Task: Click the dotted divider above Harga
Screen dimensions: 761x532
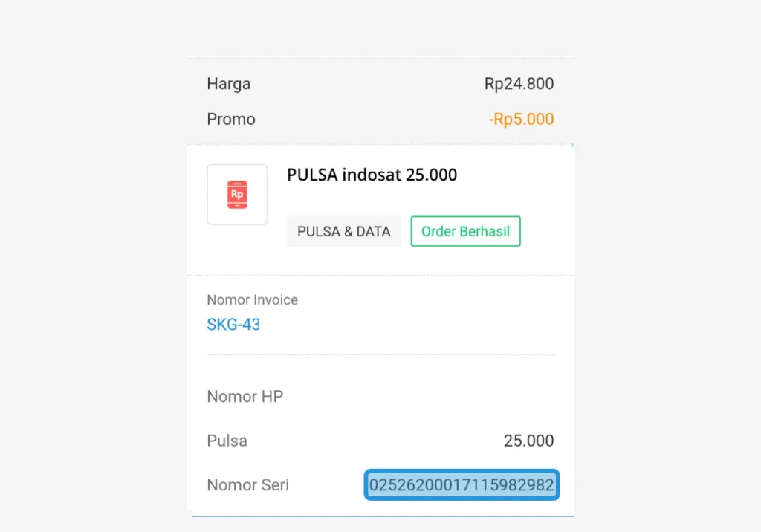Action: point(380,56)
